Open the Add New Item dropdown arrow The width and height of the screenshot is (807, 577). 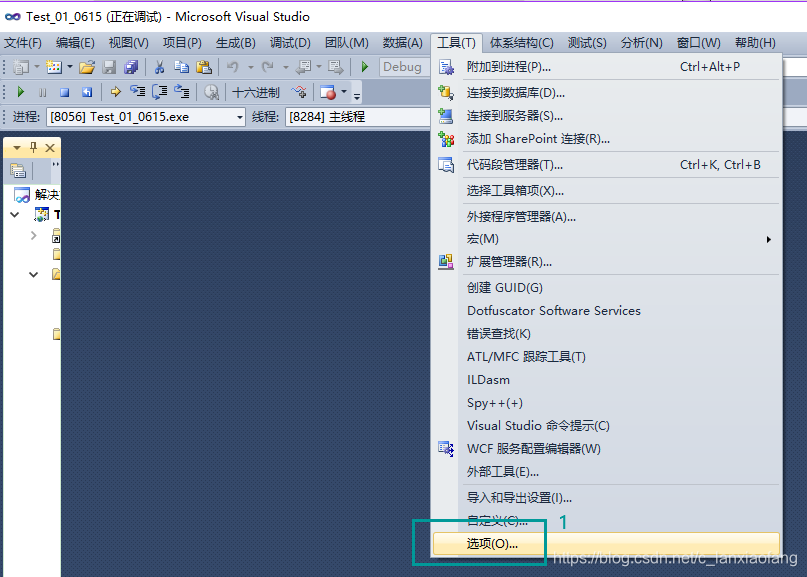coord(69,67)
